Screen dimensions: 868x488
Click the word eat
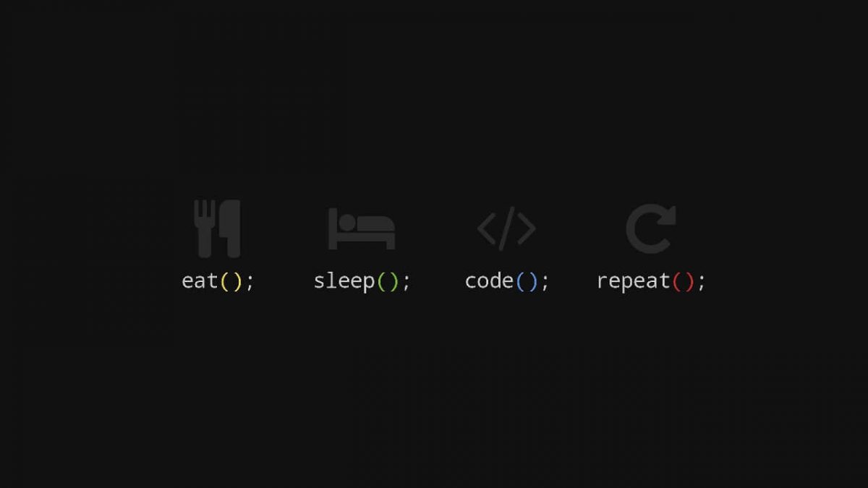tap(200, 281)
